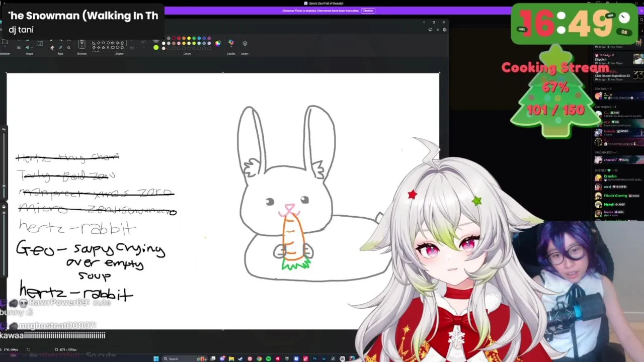Screen dimensions: 644x362
Task: Open the Windows Start menu
Action: (156, 358)
